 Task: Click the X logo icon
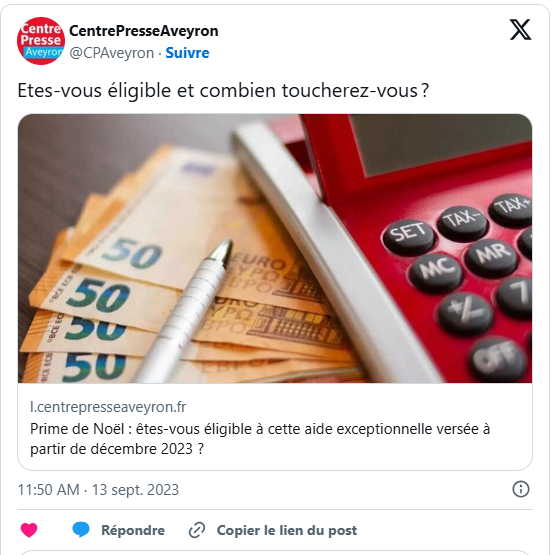pyautogui.click(x=520, y=30)
